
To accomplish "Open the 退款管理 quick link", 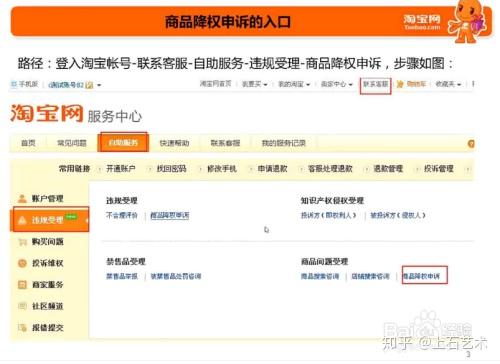I will click(x=388, y=169).
